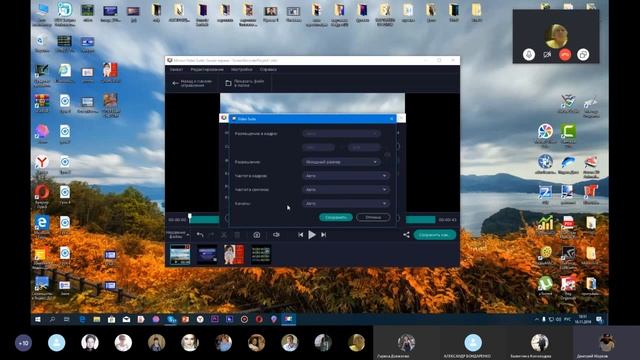Open the Частота сэмплов dropdown
Screen dimensions: 640x360
(x=346, y=190)
